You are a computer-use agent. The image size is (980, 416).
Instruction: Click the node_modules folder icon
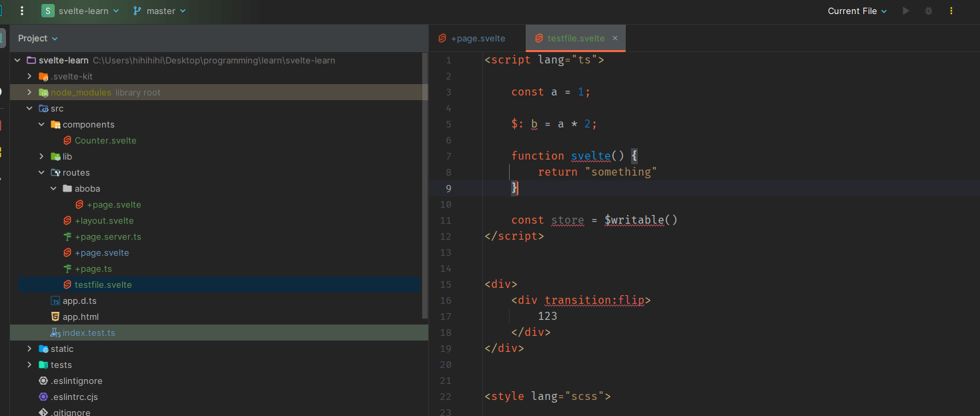(43, 92)
